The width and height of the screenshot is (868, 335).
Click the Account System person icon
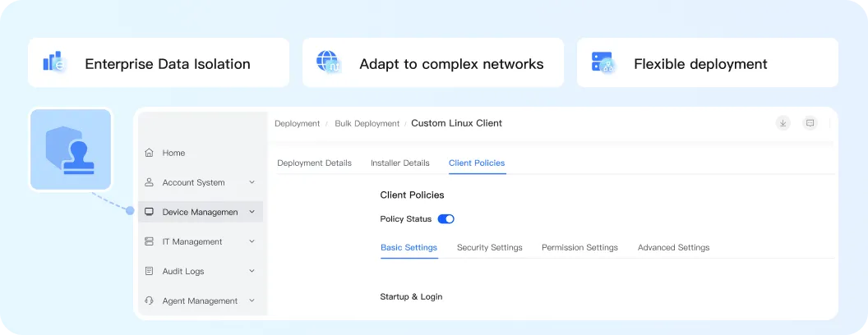coord(149,182)
